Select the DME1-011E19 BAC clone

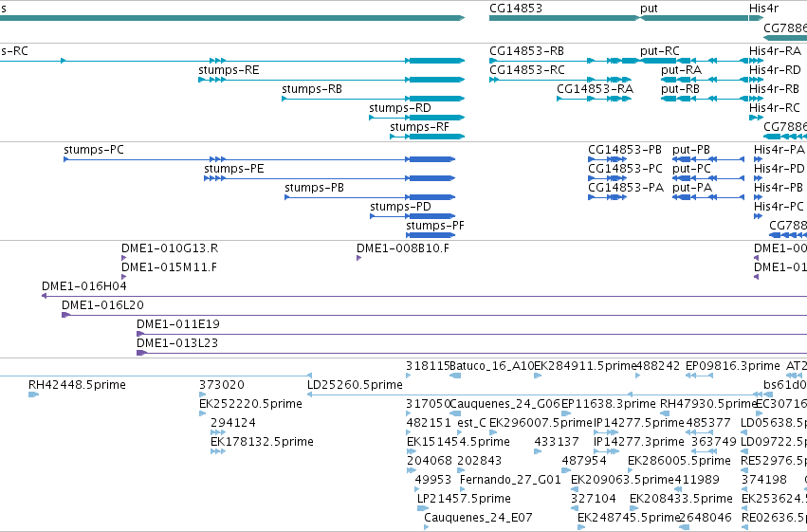click(x=471, y=334)
